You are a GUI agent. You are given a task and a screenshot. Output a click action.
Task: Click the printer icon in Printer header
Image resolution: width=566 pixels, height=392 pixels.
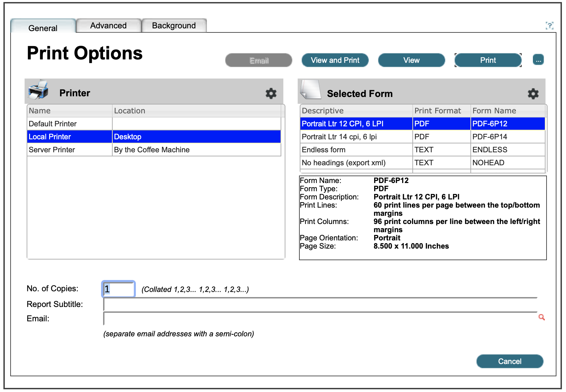coord(38,90)
